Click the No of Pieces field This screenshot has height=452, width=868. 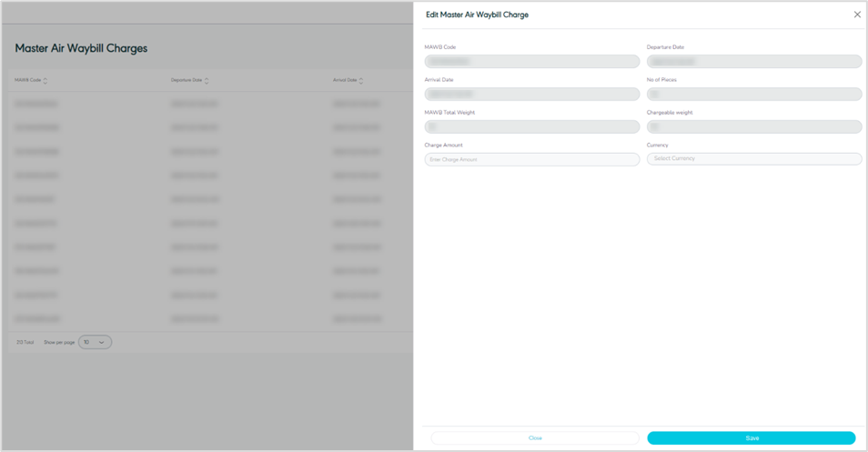pos(753,95)
